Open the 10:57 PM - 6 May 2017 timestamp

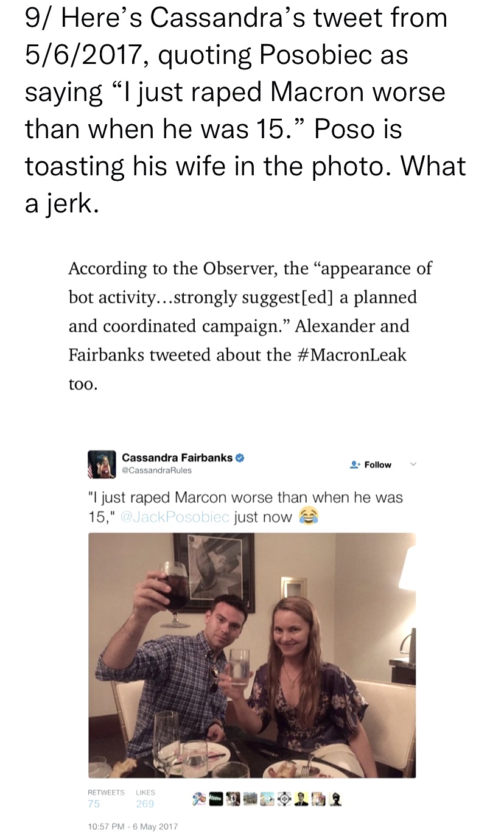[133, 826]
